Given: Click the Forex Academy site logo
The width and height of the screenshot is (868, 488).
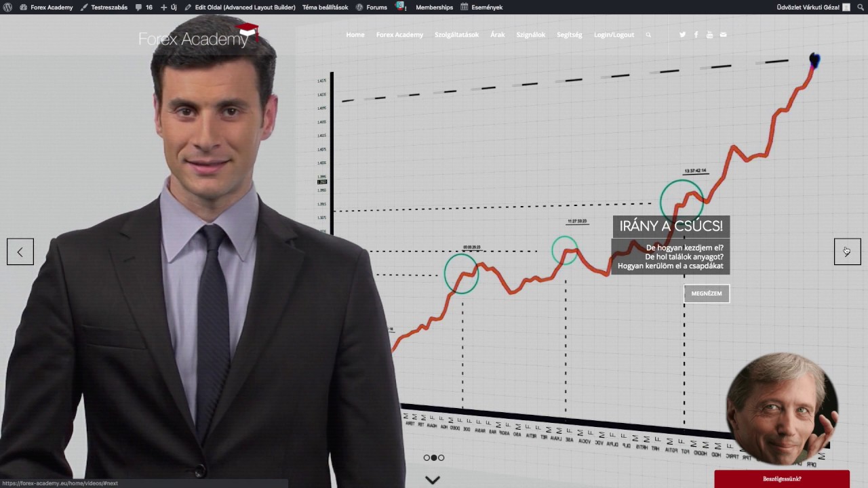Looking at the screenshot, I should coord(199,36).
